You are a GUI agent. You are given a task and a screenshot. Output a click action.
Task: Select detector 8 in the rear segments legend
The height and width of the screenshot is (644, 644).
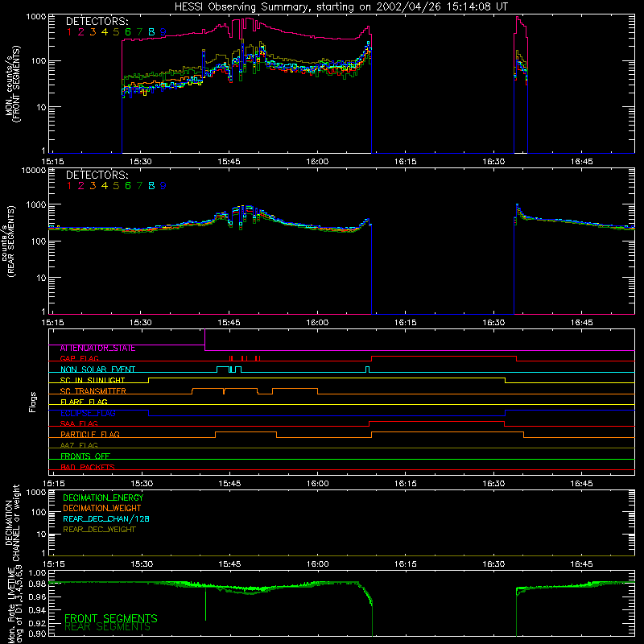point(151,186)
